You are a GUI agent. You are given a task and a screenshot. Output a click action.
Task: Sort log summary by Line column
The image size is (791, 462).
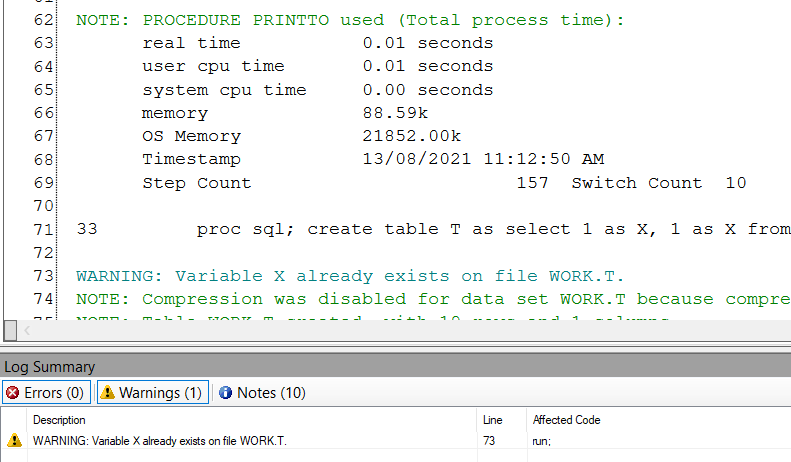(492, 420)
